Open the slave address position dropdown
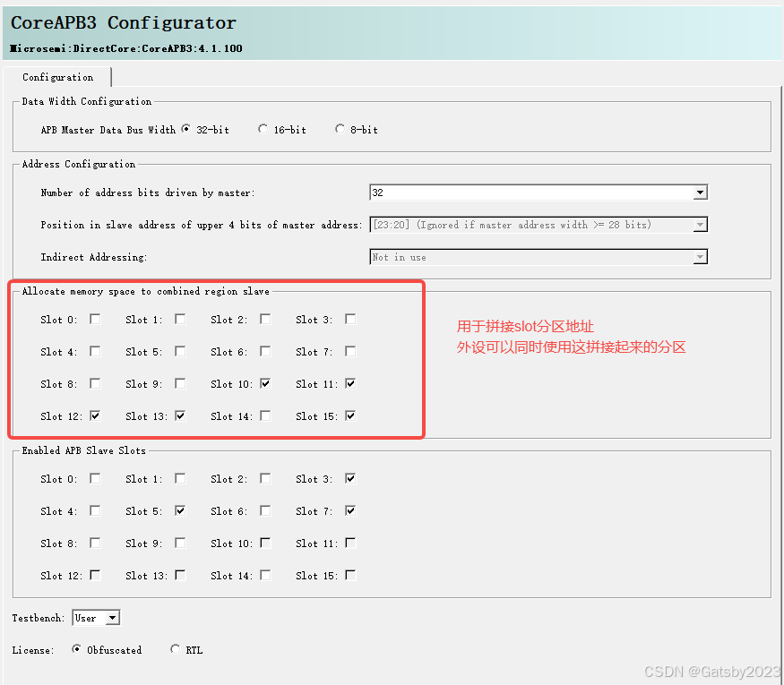Image resolution: width=784 pixels, height=685 pixels. [x=538, y=225]
